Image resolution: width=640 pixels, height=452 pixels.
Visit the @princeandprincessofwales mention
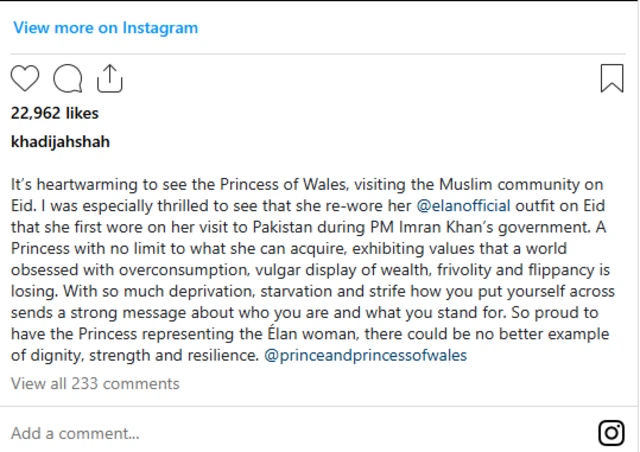pos(366,355)
